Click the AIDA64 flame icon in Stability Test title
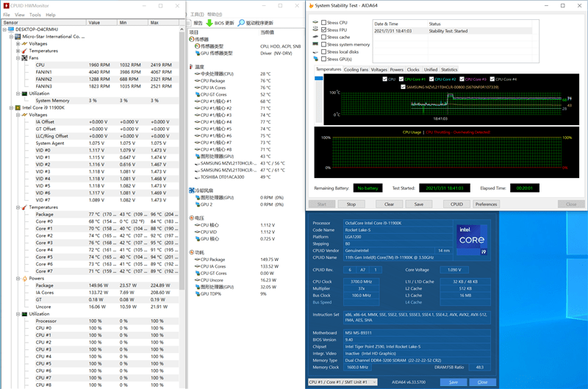This screenshot has width=588, height=389. coord(311,6)
